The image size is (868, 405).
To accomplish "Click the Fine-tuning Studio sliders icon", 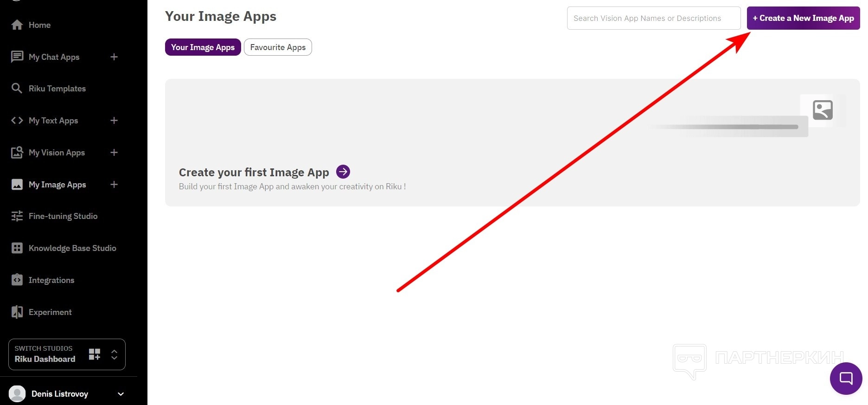I will click(x=17, y=216).
